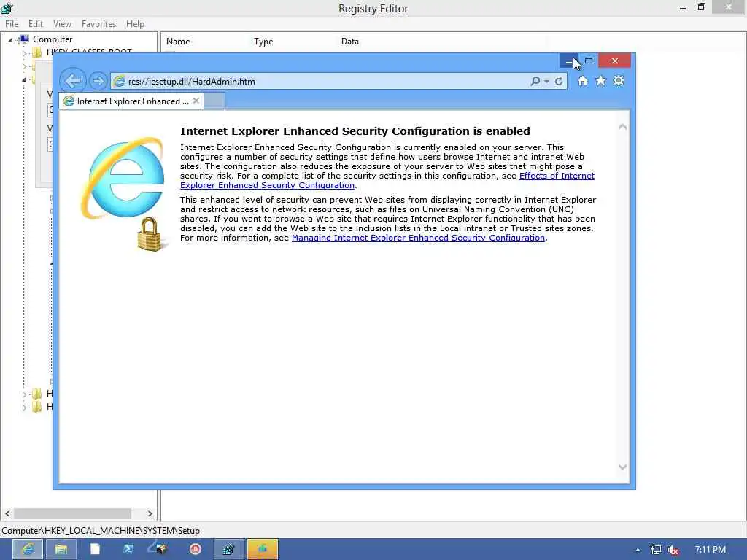Click the page scrollbar up arrow in IE
This screenshot has height=560, width=747.
pos(622,127)
